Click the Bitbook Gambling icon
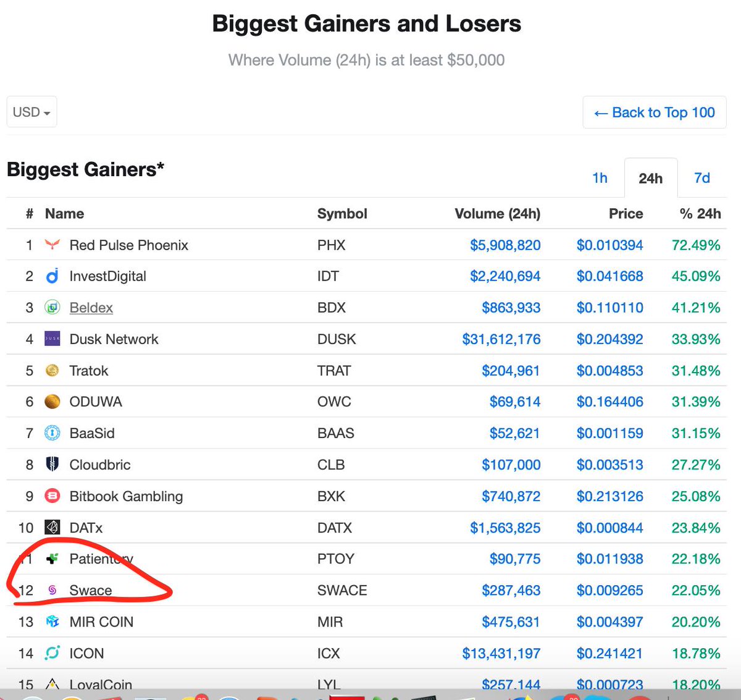The width and height of the screenshot is (741, 700). tap(52, 496)
